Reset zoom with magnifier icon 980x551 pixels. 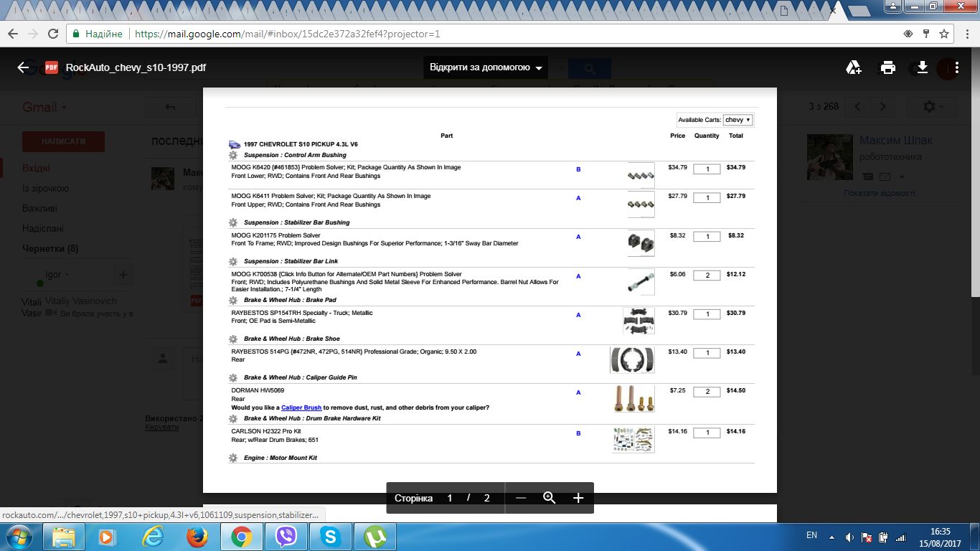550,498
